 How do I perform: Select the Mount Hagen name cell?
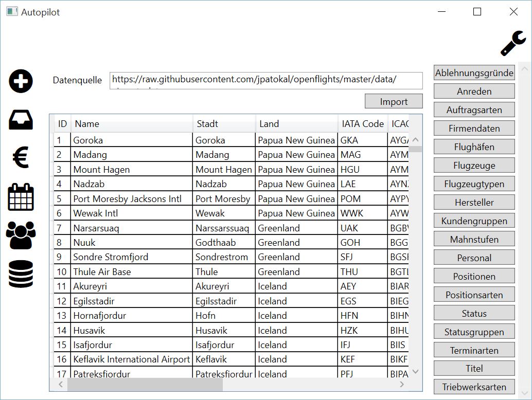point(132,169)
